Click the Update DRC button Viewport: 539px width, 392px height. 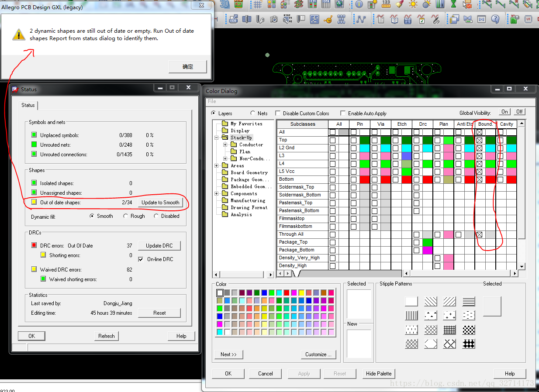tap(159, 246)
